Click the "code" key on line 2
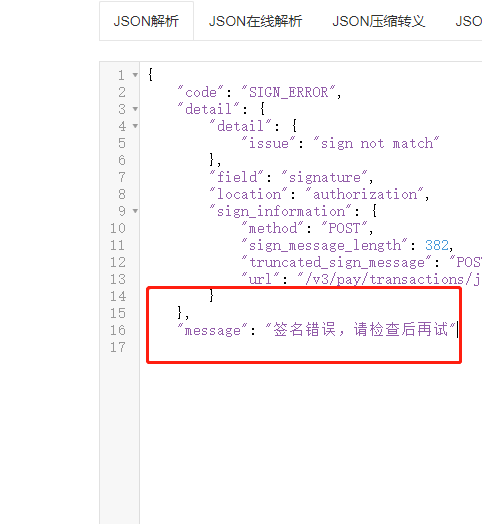The height and width of the screenshot is (524, 482). [x=200, y=92]
